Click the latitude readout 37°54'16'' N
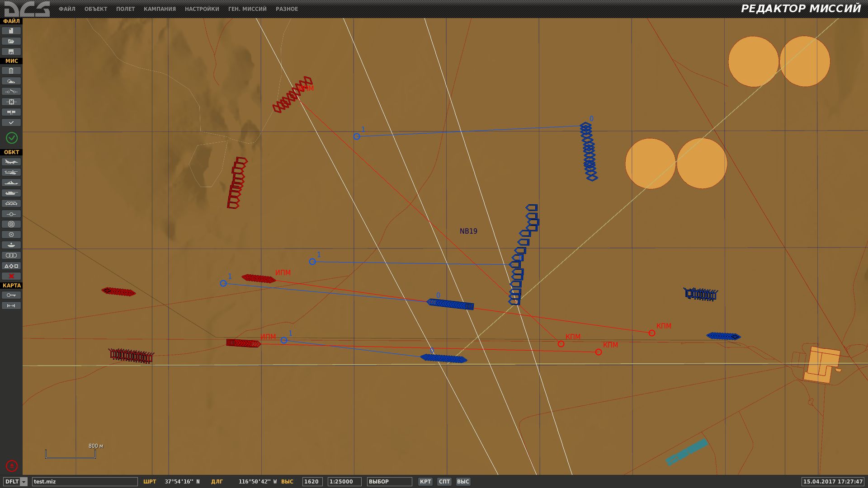This screenshot has height=488, width=868. [182, 482]
